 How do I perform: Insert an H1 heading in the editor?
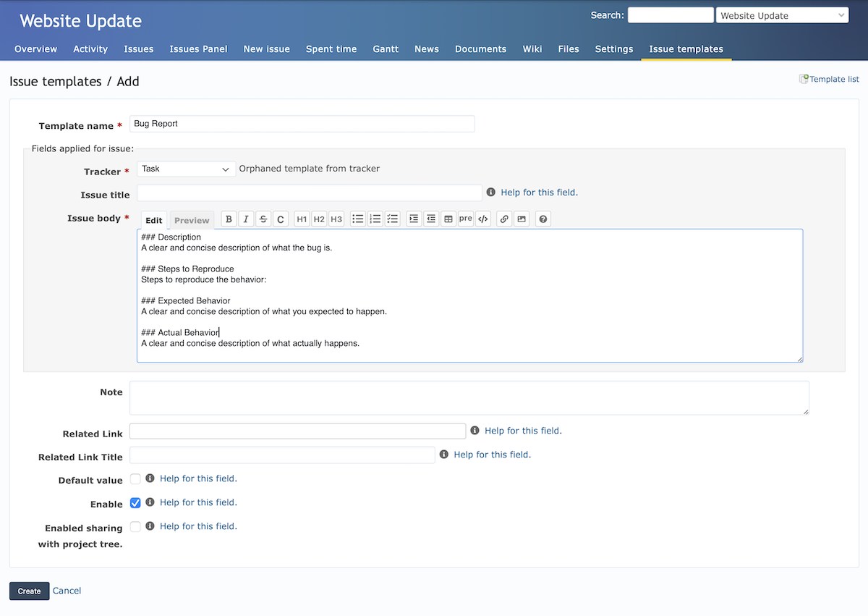pos(302,218)
